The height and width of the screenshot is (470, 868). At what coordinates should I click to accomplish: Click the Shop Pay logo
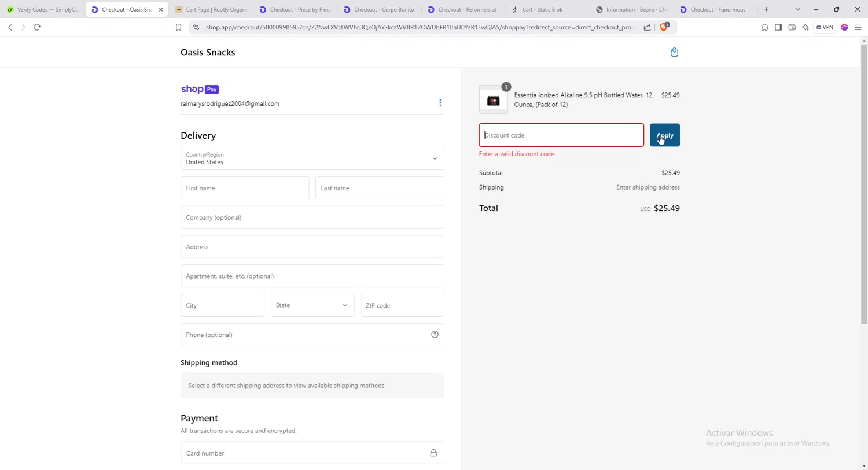coord(200,89)
